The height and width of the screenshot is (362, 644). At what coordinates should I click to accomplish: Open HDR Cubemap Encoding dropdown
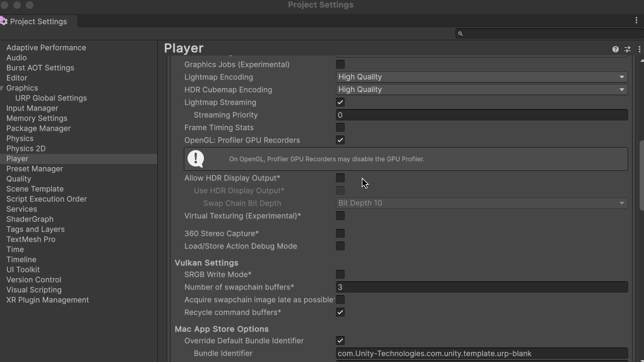coord(482,90)
